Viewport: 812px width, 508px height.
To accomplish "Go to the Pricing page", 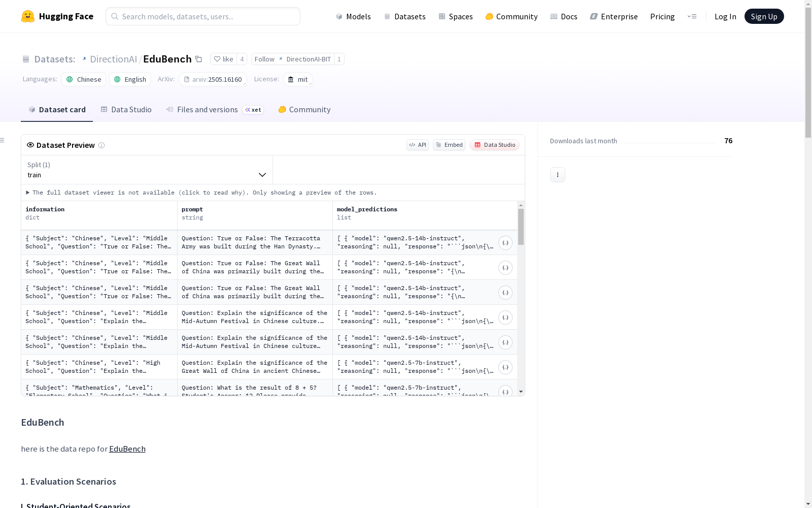I will click(662, 16).
